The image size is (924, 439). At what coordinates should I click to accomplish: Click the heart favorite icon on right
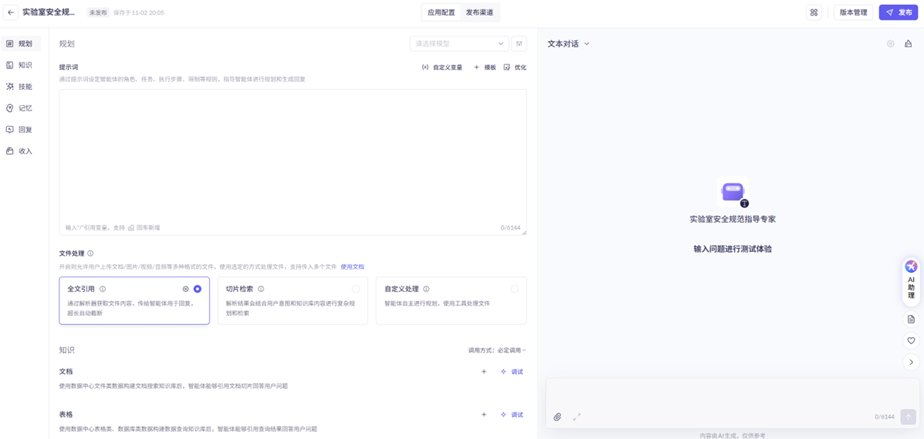click(x=911, y=341)
